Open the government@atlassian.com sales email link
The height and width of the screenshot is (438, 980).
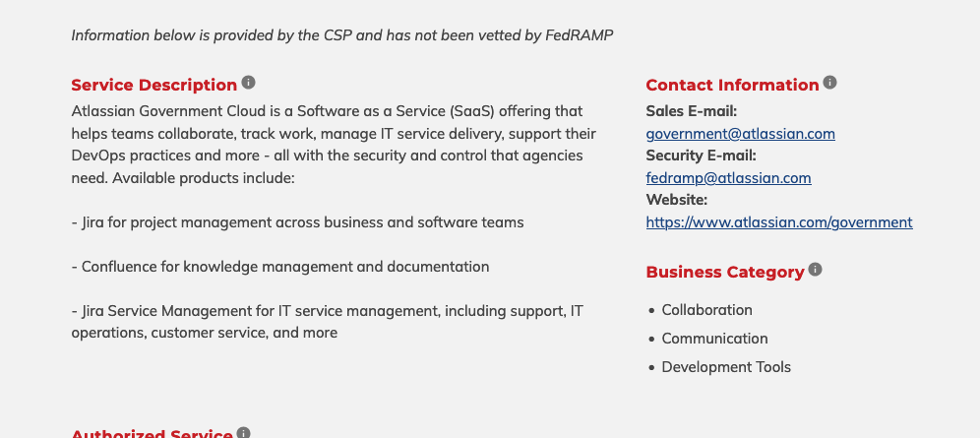tap(740, 134)
